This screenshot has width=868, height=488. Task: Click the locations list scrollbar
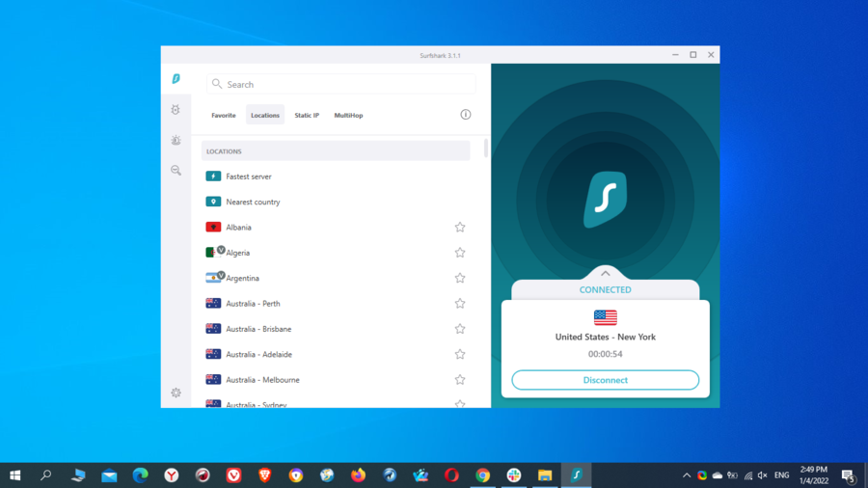pyautogui.click(x=485, y=149)
